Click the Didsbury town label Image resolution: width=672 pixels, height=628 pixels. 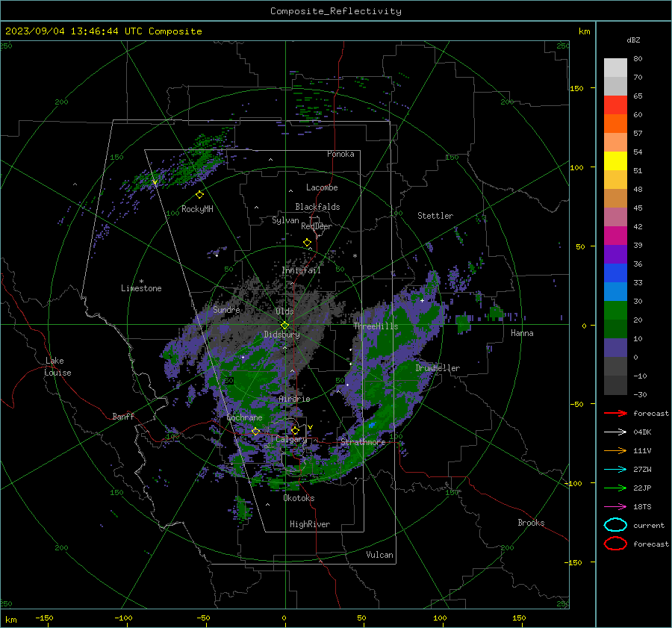[x=281, y=335]
